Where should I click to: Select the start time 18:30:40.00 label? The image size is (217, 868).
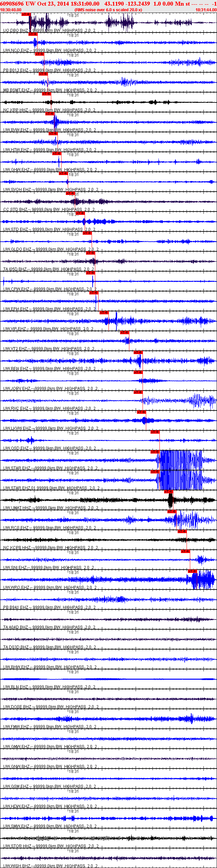(11, 10)
